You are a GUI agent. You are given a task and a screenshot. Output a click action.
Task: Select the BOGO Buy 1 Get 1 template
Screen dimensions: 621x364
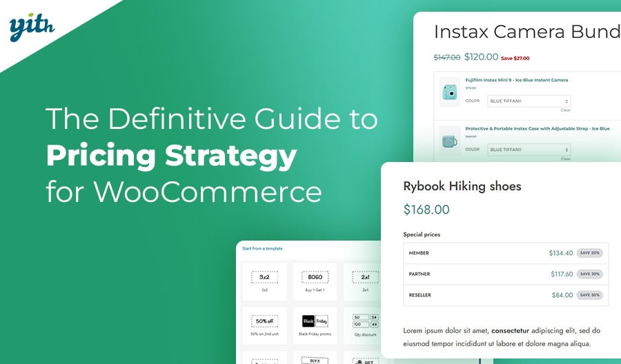pyautogui.click(x=315, y=281)
